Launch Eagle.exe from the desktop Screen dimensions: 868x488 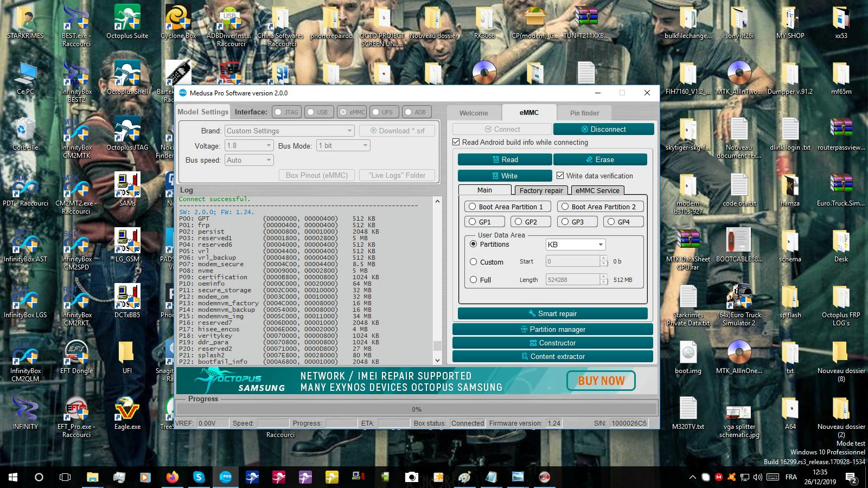coord(127,411)
